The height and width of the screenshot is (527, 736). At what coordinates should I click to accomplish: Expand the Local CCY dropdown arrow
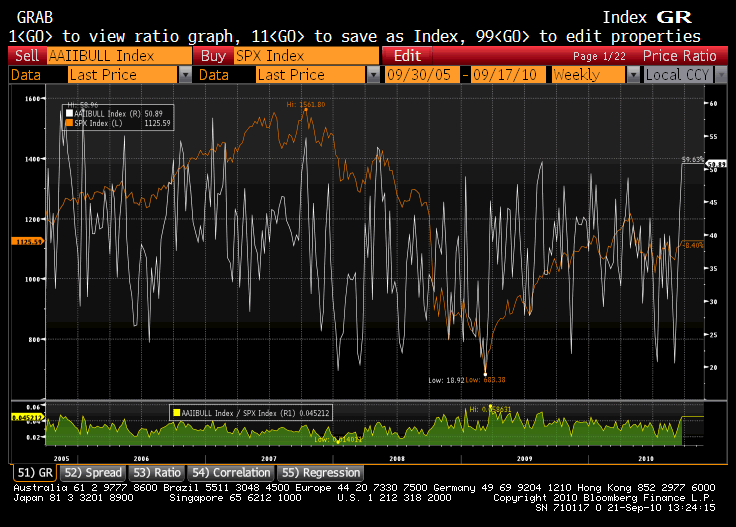(x=721, y=75)
